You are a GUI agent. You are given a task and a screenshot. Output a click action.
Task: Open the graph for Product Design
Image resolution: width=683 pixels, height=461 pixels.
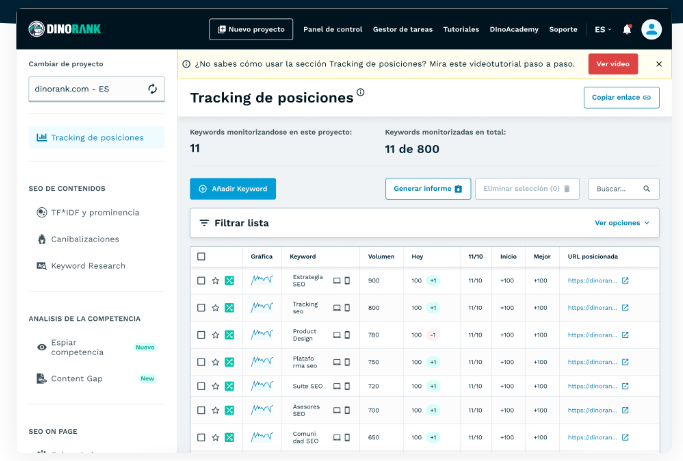coord(262,334)
